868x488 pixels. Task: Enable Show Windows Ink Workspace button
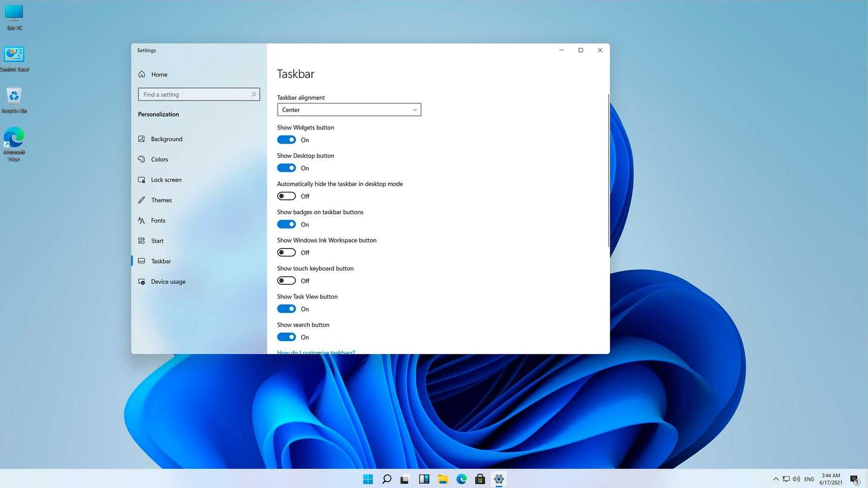click(286, 252)
